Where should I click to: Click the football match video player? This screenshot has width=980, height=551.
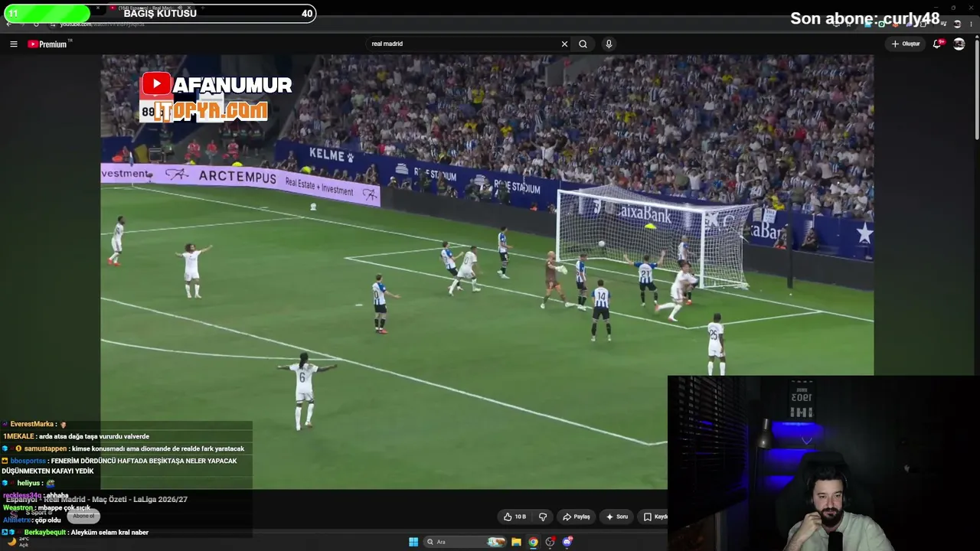coord(487,272)
